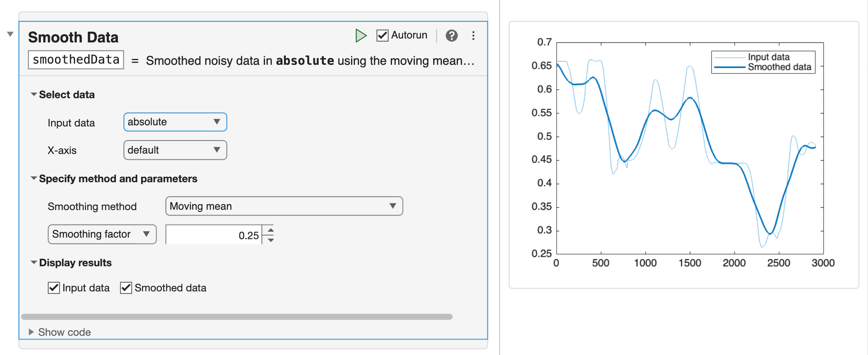
Task: Open the help question mark icon
Action: point(452,36)
